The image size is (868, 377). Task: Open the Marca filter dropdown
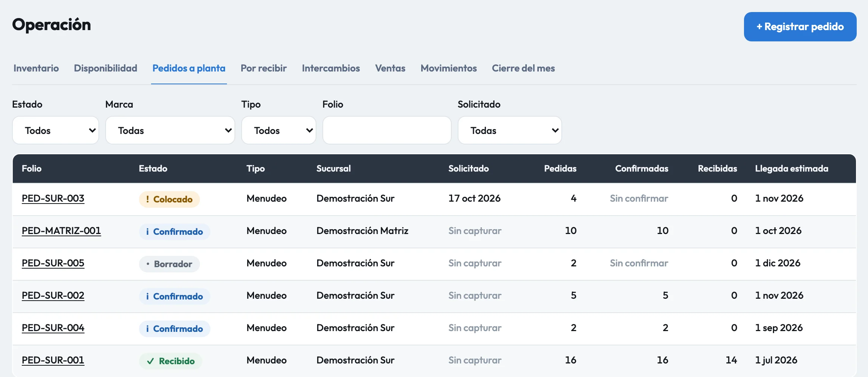[170, 130]
